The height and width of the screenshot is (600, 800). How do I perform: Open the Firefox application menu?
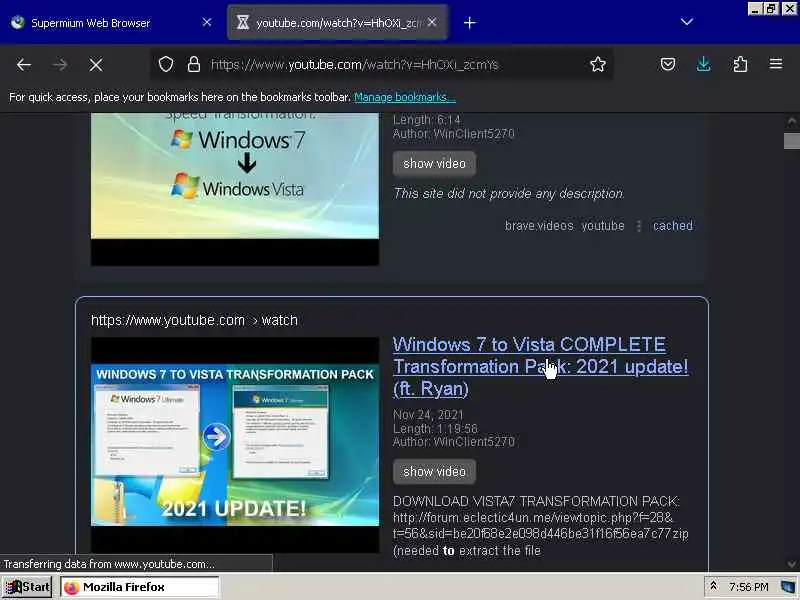pyautogui.click(x=776, y=64)
